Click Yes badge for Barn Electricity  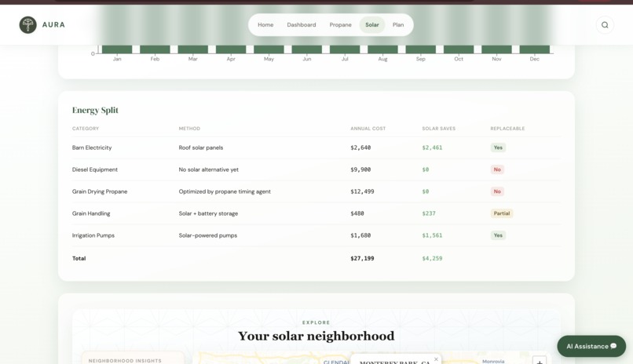pos(498,147)
